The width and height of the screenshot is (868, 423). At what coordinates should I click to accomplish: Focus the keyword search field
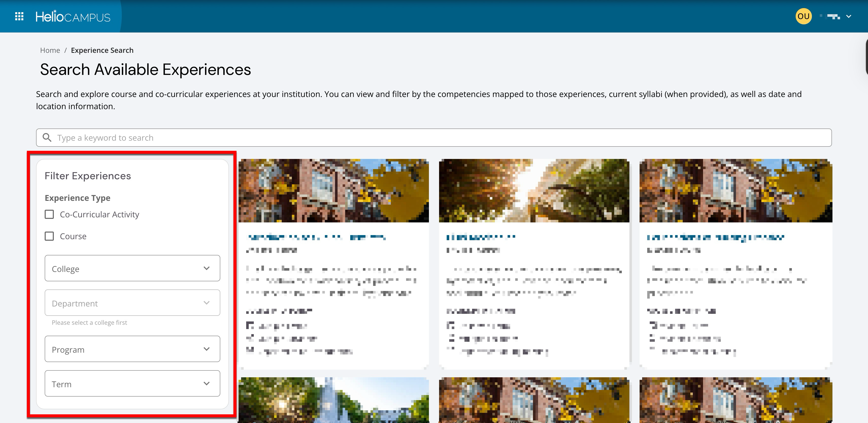coord(438,138)
